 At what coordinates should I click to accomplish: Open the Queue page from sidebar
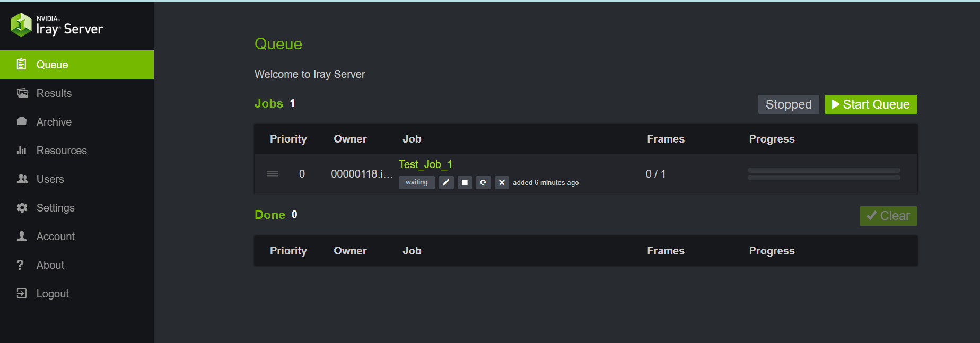coord(52,65)
